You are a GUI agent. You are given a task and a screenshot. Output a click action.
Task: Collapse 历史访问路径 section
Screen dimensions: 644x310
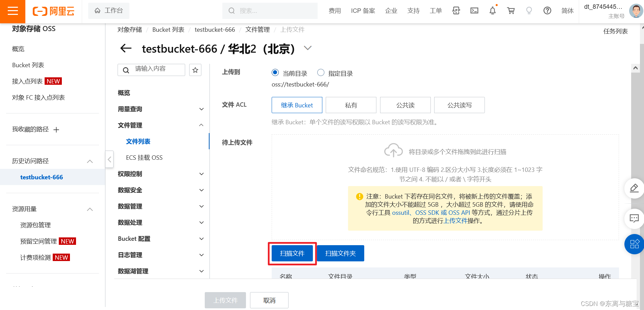coord(90,161)
